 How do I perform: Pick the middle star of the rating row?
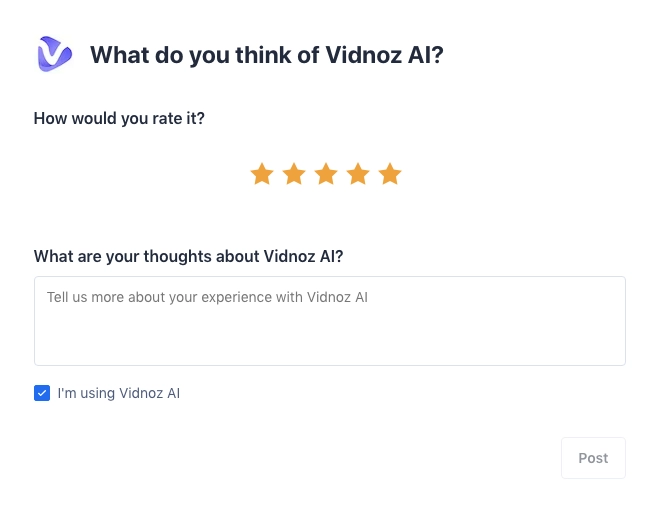(326, 175)
